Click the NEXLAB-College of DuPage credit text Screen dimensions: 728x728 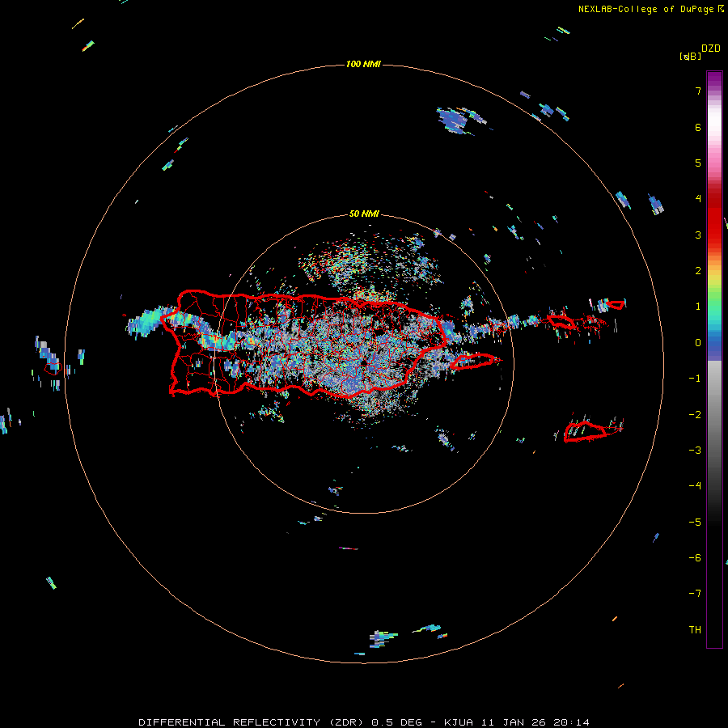pyautogui.click(x=645, y=9)
